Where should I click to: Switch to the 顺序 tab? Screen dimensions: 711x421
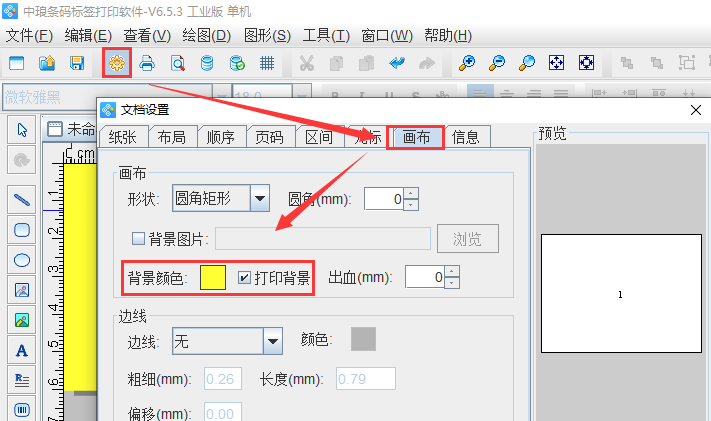coord(221,137)
